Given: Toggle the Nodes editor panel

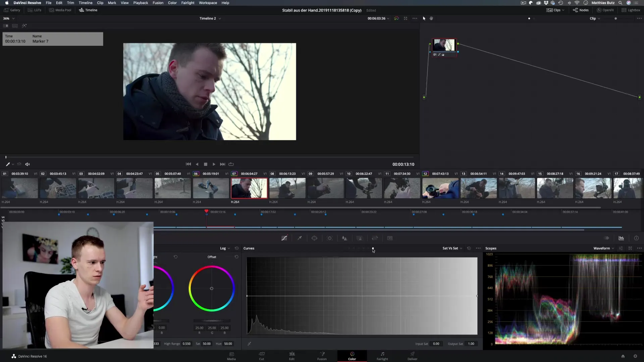Looking at the screenshot, I should (x=581, y=10).
